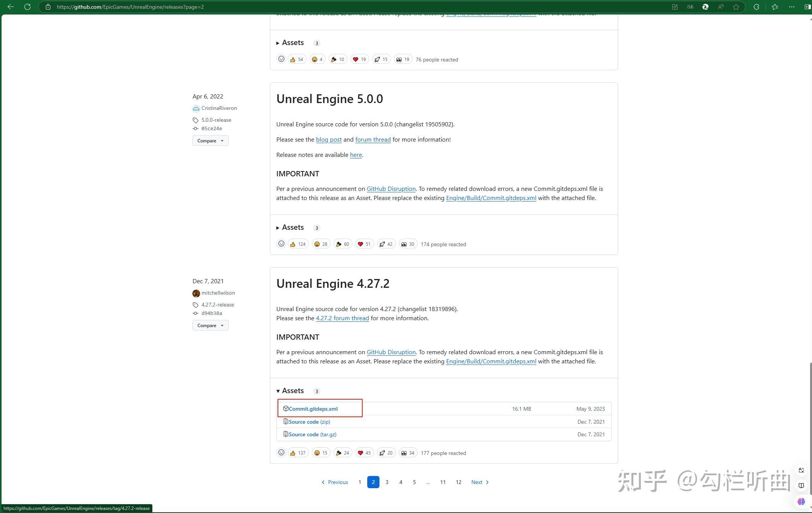Select the translate page icon

(x=690, y=6)
